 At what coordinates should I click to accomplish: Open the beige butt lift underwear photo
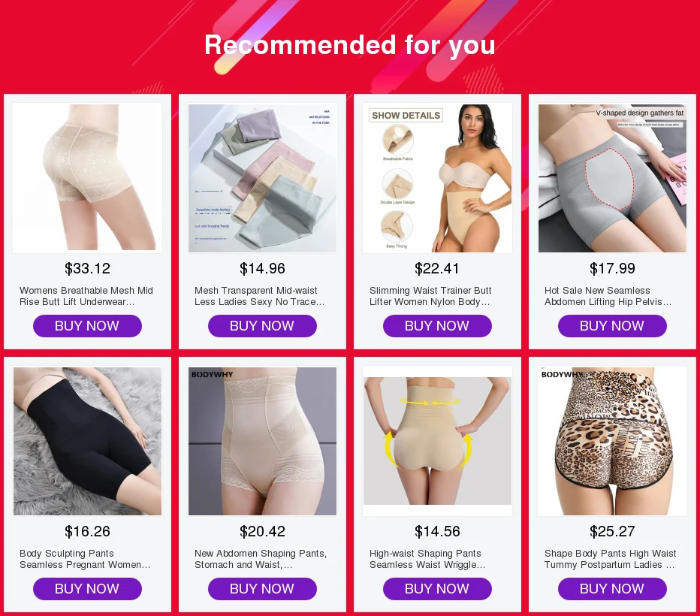pyautogui.click(x=87, y=178)
